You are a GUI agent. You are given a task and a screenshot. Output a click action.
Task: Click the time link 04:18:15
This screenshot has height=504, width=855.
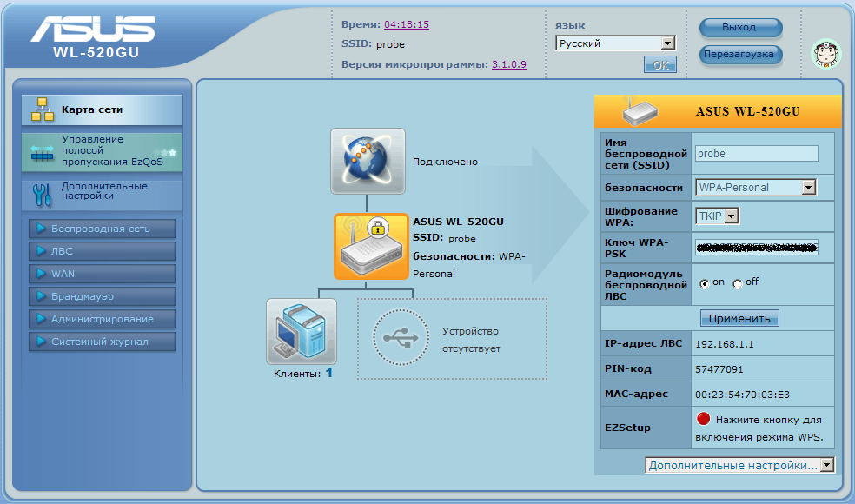tap(407, 24)
